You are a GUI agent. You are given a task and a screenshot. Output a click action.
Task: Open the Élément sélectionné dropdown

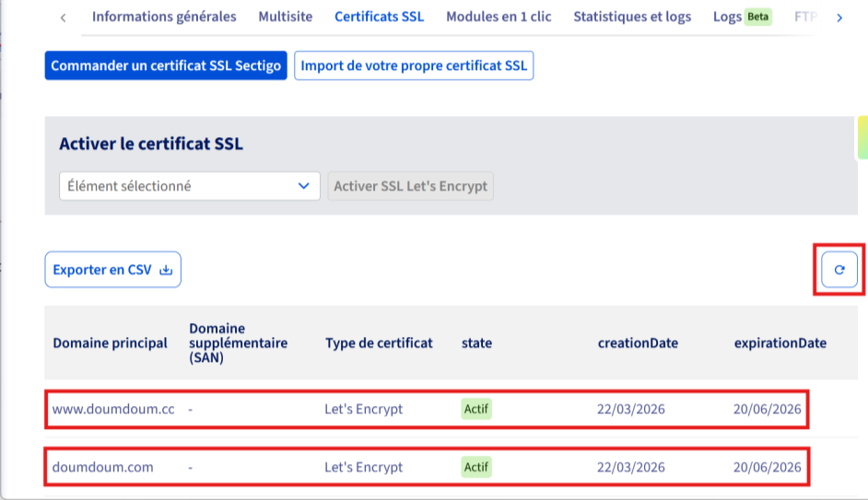pos(189,186)
